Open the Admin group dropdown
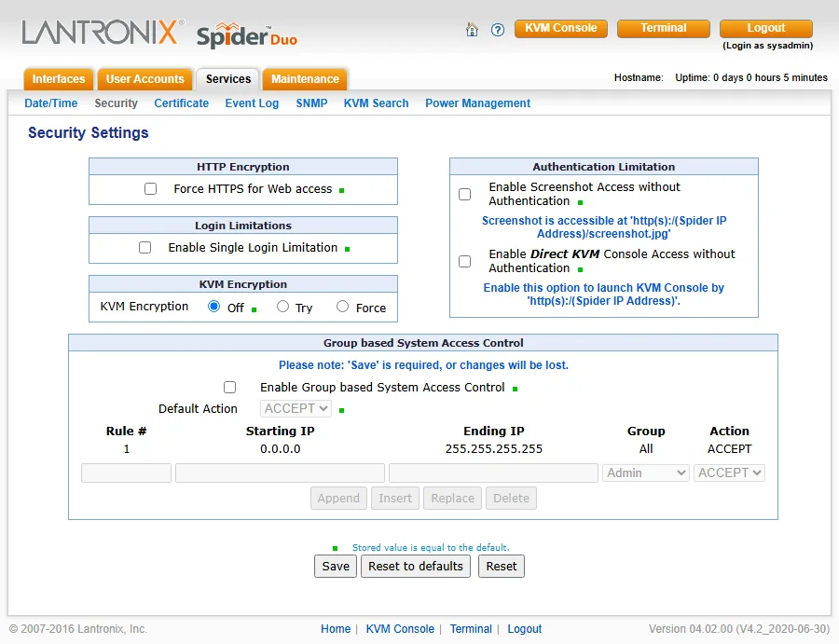Viewport: 839px width, 644px height. tap(646, 473)
